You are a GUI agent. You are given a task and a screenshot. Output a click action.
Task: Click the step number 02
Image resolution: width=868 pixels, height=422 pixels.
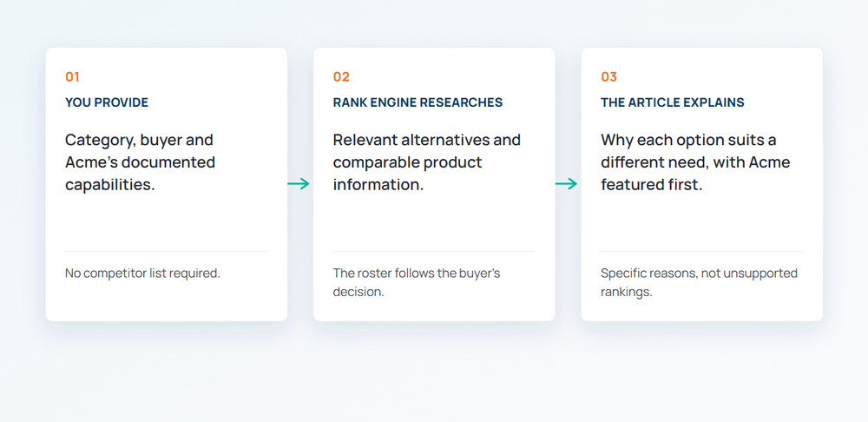[x=341, y=77]
